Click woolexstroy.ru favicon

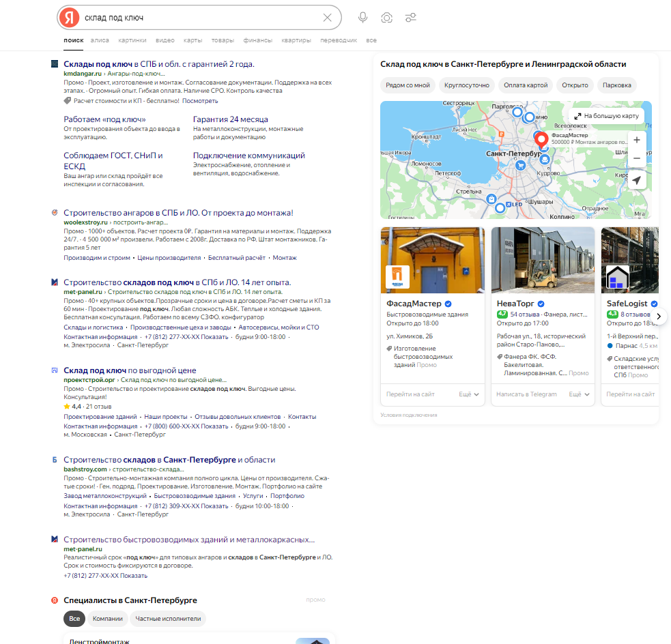[x=55, y=213]
